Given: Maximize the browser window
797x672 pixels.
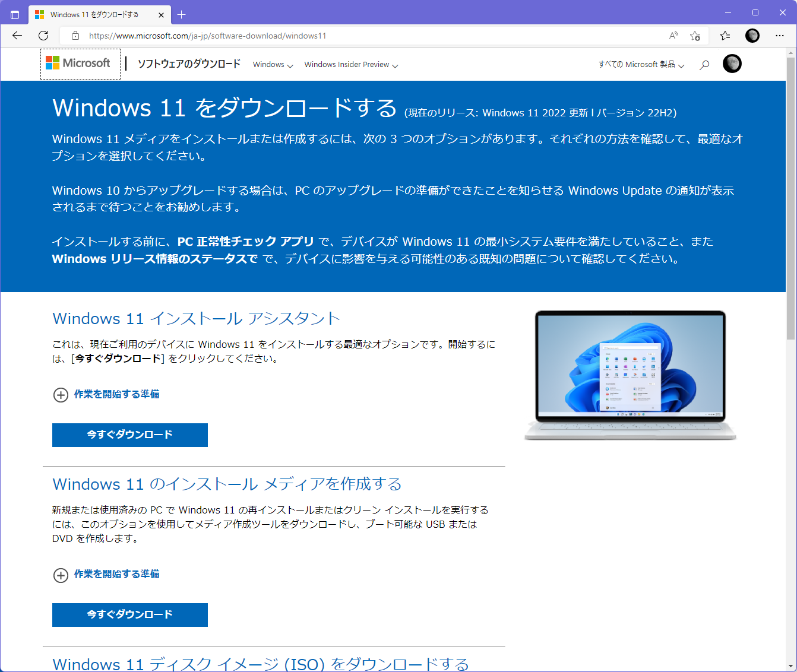Looking at the screenshot, I should (x=755, y=12).
